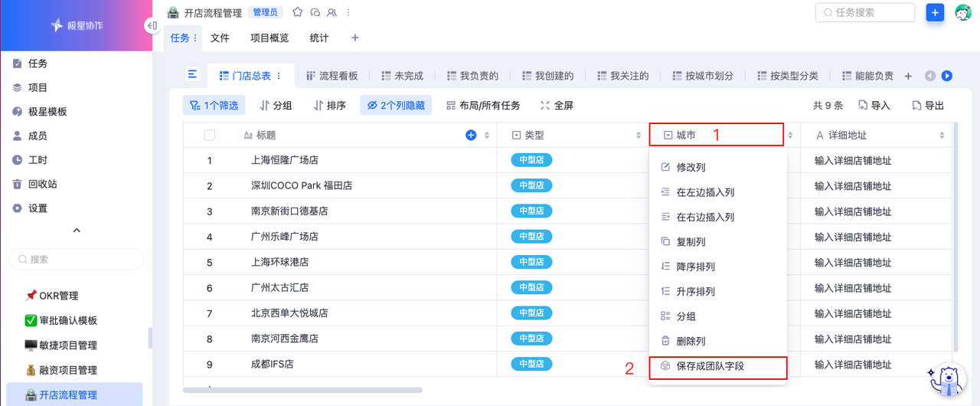
Task: Switch to the 按城市划分 view
Action: tap(703, 76)
